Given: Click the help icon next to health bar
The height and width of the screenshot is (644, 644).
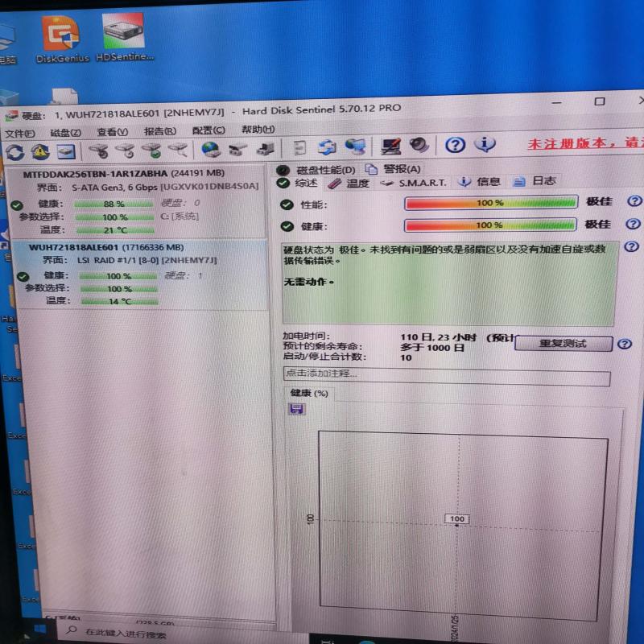Looking at the screenshot, I should [633, 224].
